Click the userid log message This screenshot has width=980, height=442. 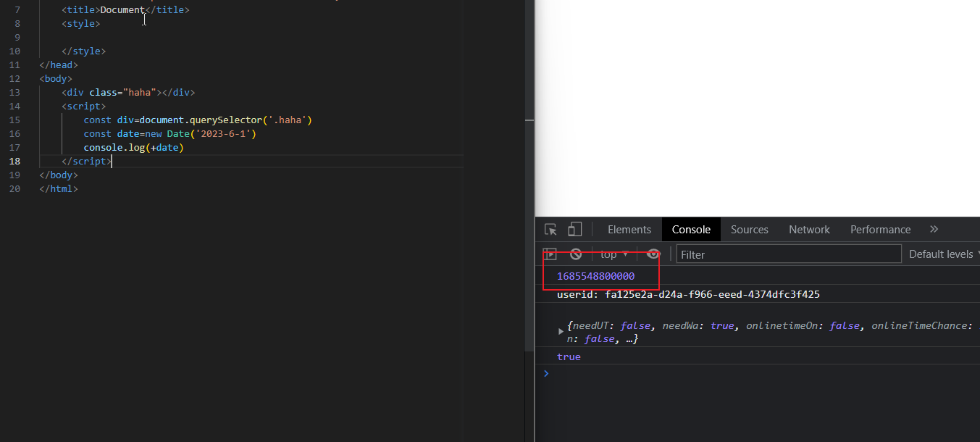[688, 294]
